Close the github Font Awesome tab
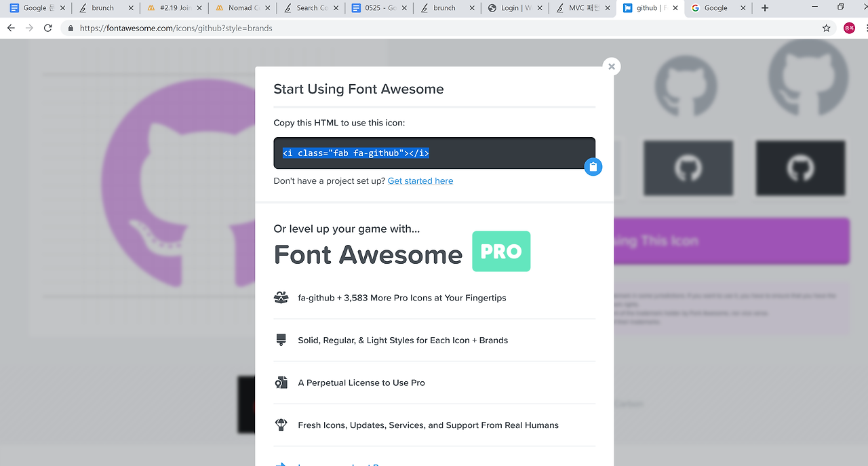Image resolution: width=868 pixels, height=466 pixels. 674,8
